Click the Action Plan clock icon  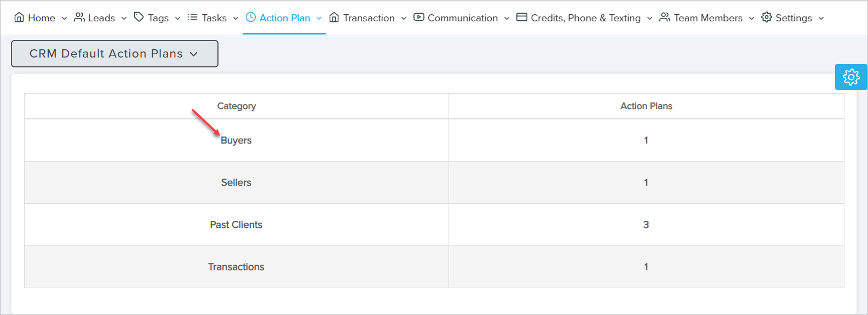(251, 18)
